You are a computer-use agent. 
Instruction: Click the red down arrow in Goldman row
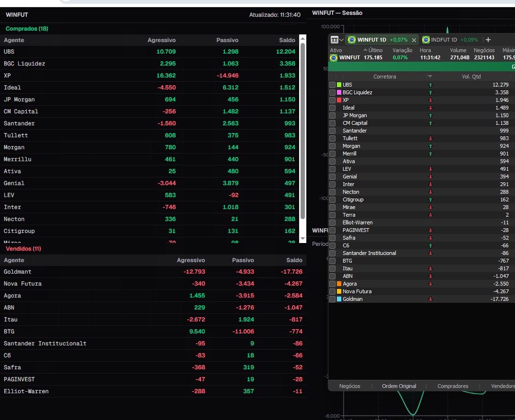430,299
